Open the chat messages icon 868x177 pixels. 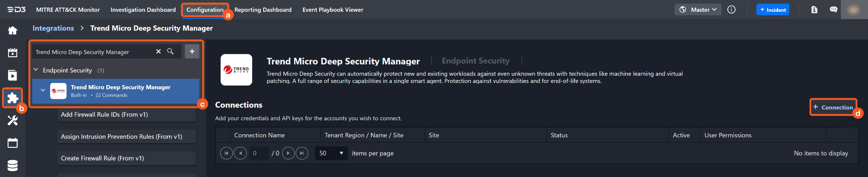point(833,10)
